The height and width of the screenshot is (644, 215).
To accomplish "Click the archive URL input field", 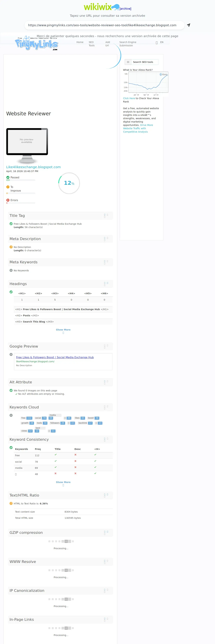I will [x=104, y=25].
